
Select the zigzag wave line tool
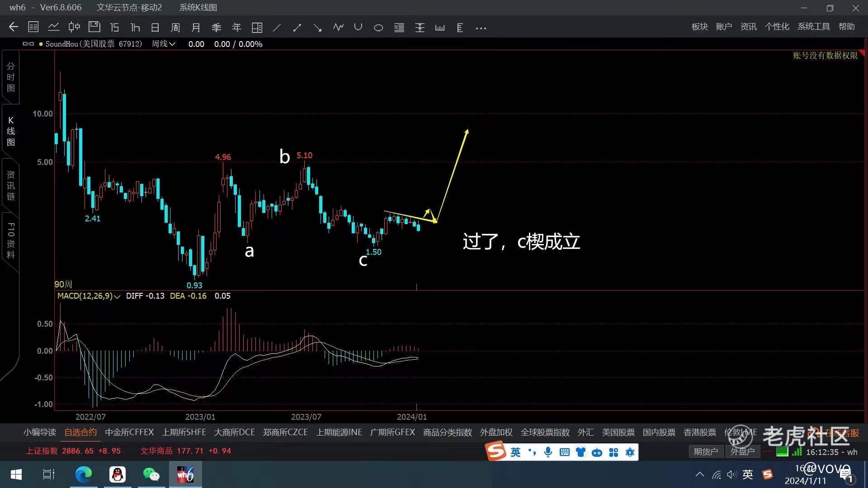[338, 28]
